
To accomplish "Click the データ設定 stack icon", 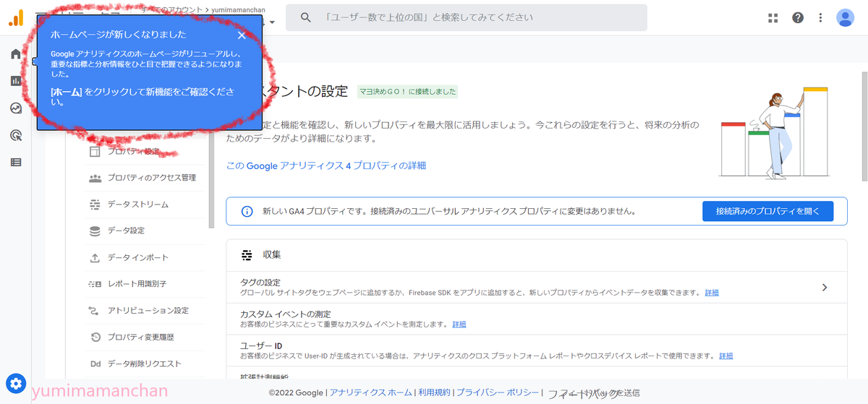I will coord(95,231).
